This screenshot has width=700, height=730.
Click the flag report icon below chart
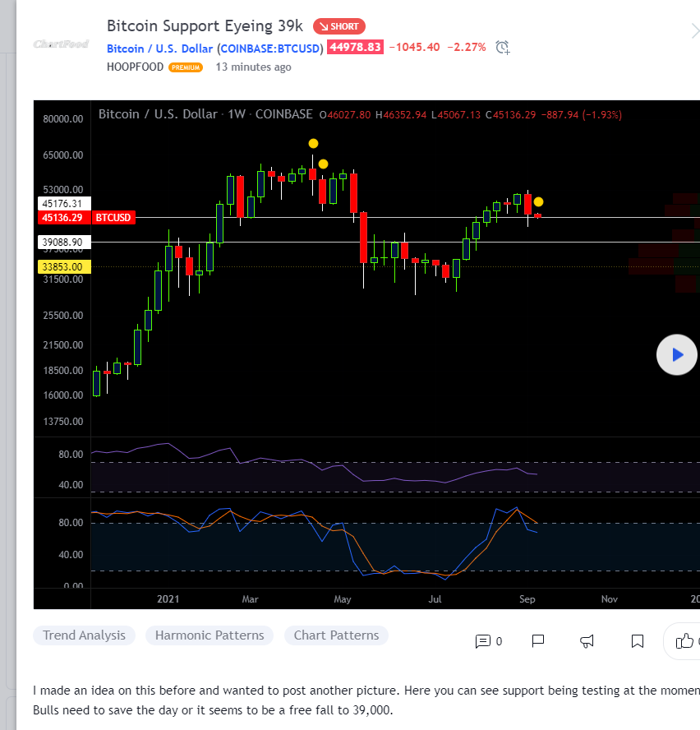[x=538, y=641]
